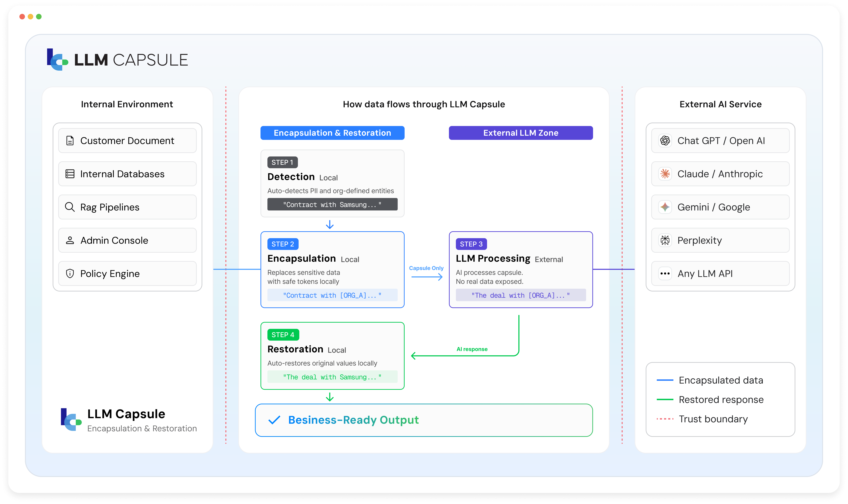Click the STEP 1 badge
The image size is (848, 504).
(282, 162)
